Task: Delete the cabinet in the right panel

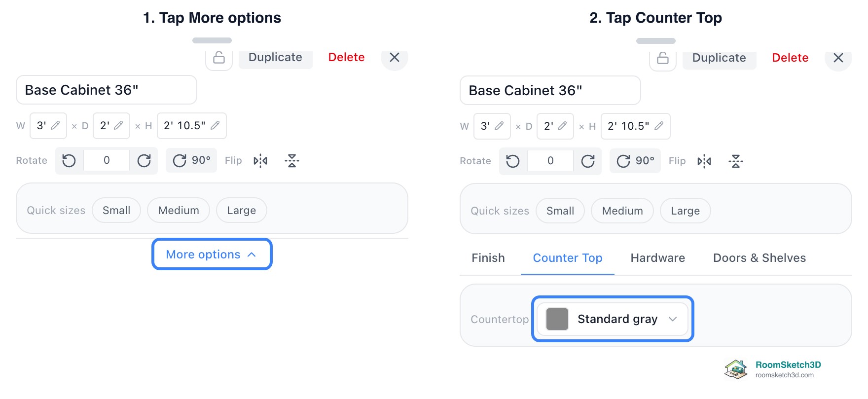Action: coord(790,58)
